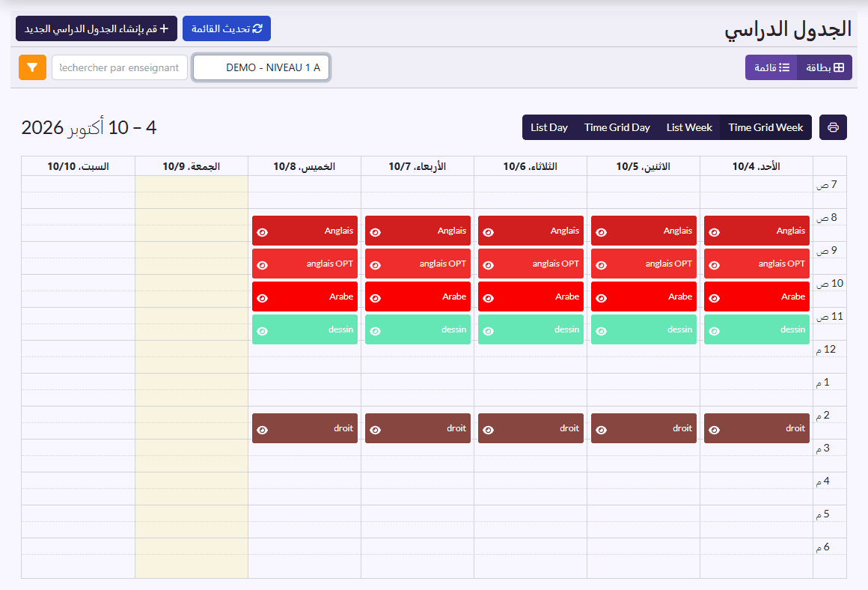Click the green dessin block on Wednesday
This screenshot has height=590, width=868.
(x=418, y=329)
